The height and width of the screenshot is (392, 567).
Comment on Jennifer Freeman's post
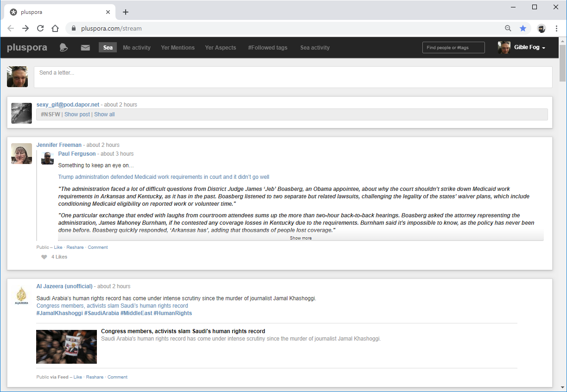click(98, 247)
